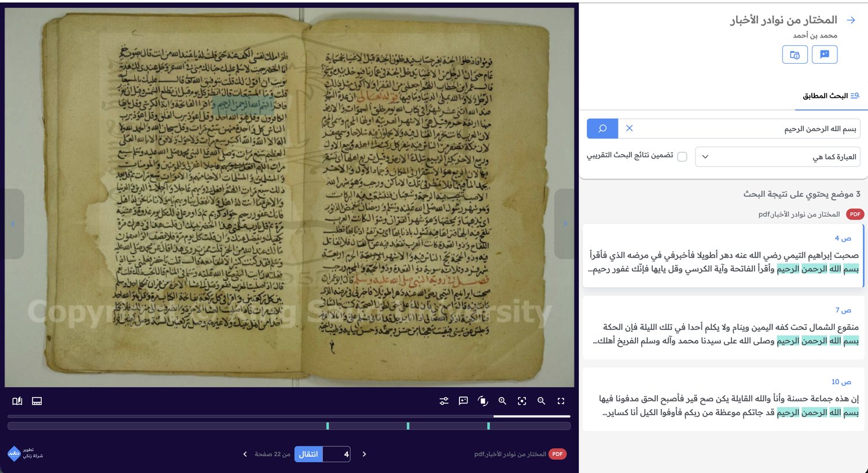Zoom in on the manuscript
Screen dimensions: 868x473
point(502,401)
